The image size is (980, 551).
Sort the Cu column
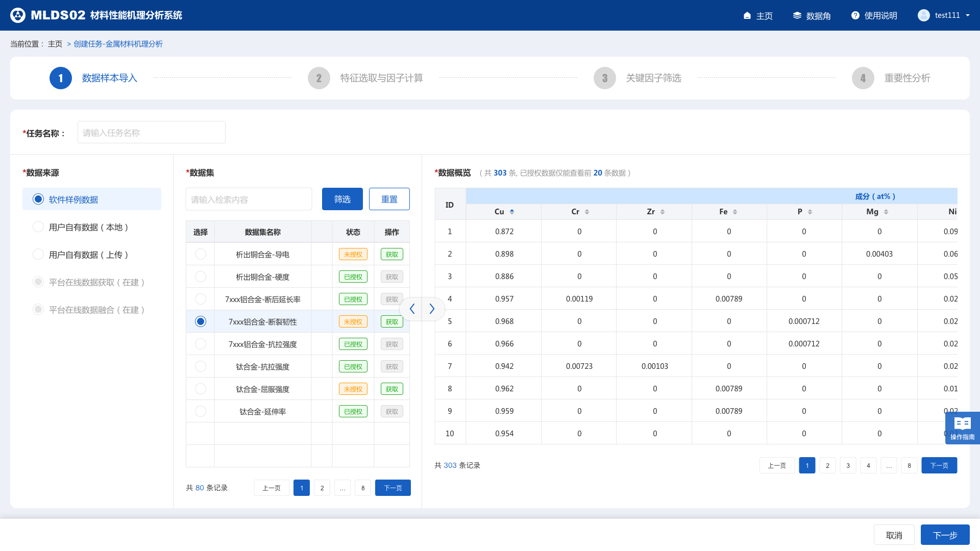point(511,212)
